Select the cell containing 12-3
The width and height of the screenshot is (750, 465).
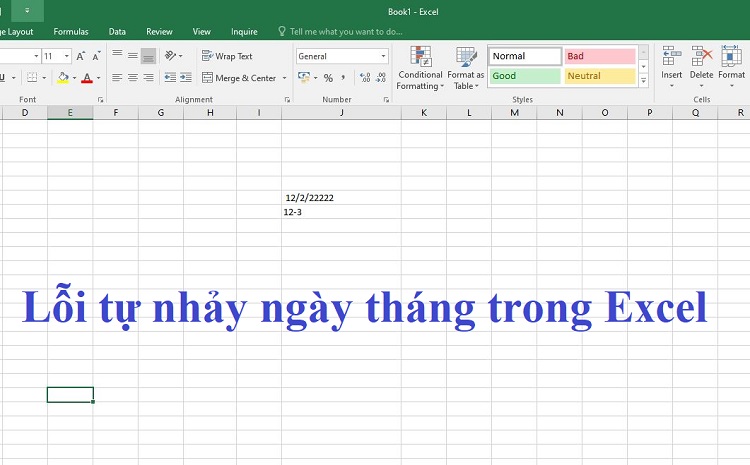[342, 212]
